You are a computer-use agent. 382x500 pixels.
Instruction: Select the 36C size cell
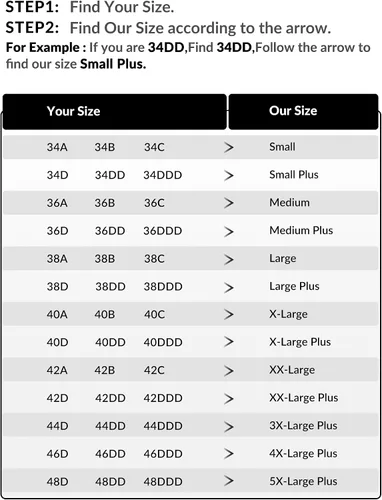pos(154,203)
